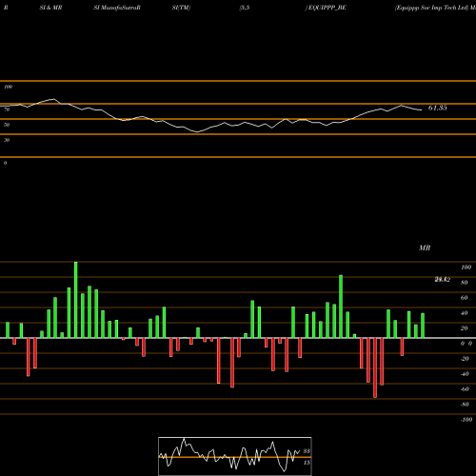Open the mini RSI overview chart thumbnail
This screenshot has width=476, height=476.
click(x=235, y=456)
